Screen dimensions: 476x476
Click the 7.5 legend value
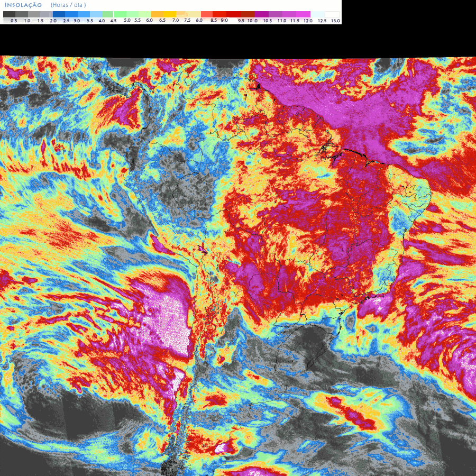click(187, 20)
